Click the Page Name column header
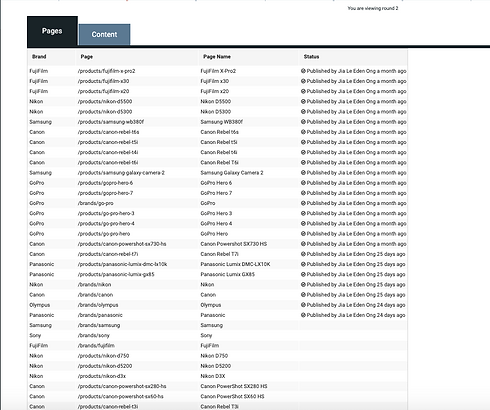 (217, 57)
